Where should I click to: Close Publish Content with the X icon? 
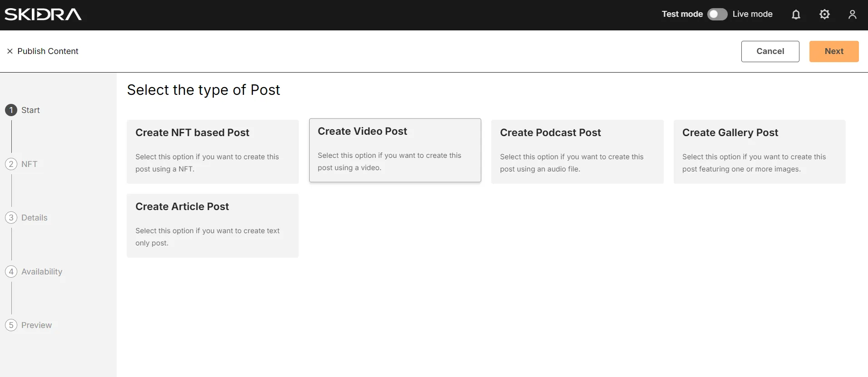tap(10, 51)
